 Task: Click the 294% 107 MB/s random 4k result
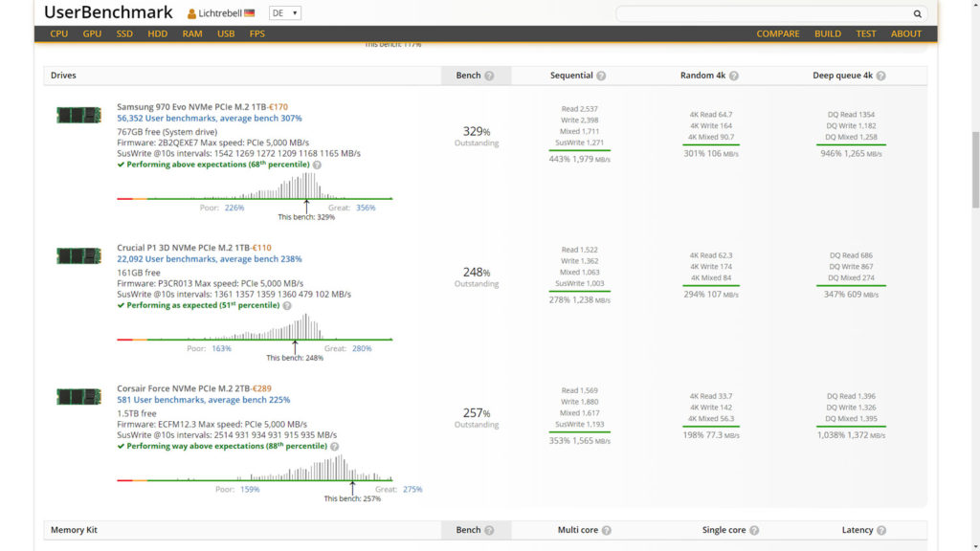(711, 295)
